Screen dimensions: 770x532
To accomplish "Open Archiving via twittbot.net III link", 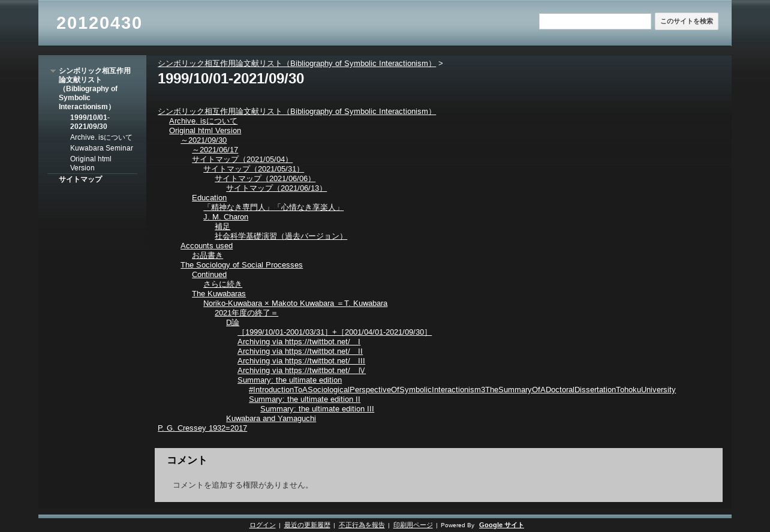I will pyautogui.click(x=301, y=361).
